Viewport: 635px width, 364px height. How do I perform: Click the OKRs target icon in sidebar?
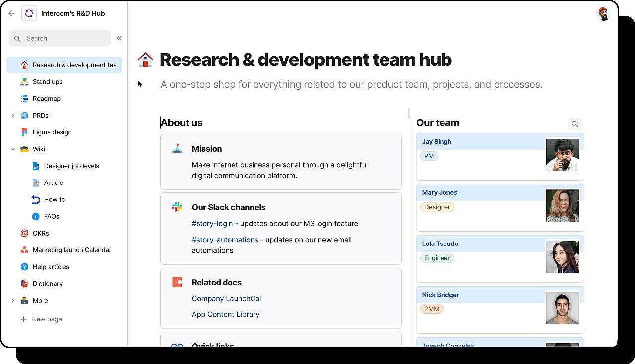tap(24, 233)
